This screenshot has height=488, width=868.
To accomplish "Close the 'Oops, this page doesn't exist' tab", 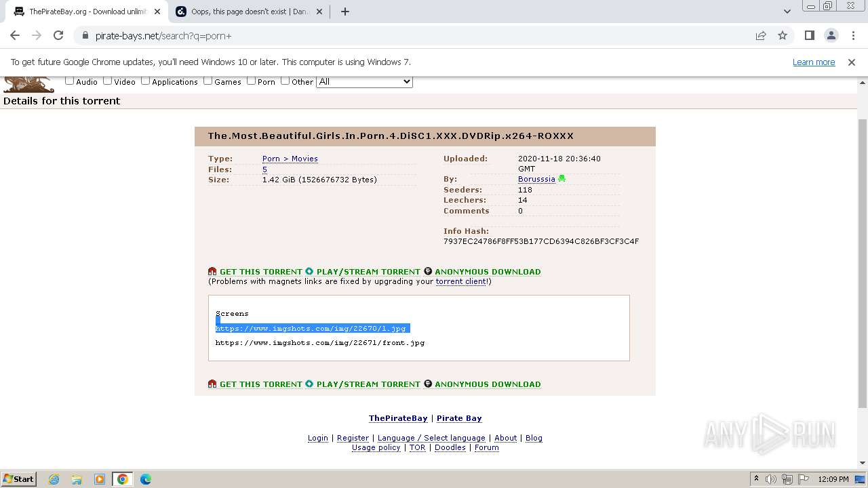I will [319, 12].
